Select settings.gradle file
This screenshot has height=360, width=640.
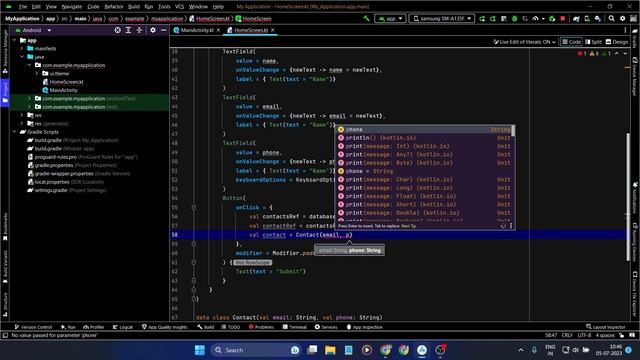pos(67,190)
